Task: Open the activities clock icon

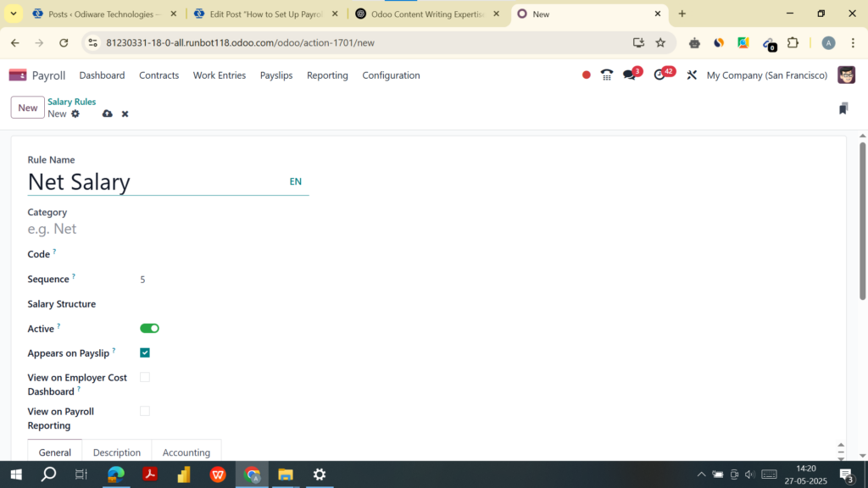Action: coord(660,75)
